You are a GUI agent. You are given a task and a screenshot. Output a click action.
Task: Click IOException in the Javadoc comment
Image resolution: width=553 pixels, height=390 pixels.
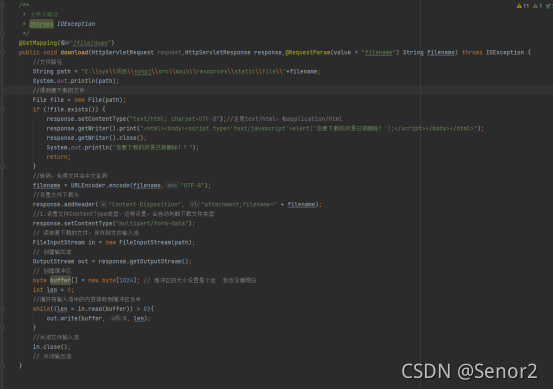pos(76,24)
